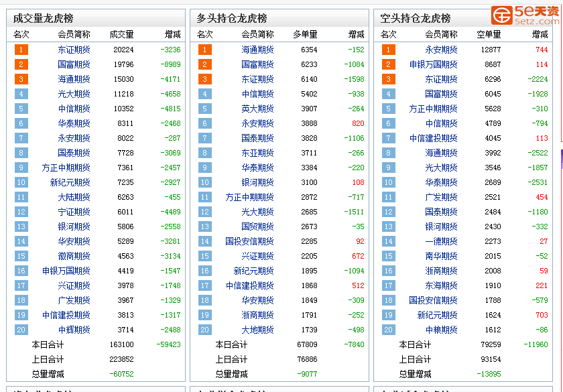
Task: Select the change value -8989
Action: click(x=170, y=64)
